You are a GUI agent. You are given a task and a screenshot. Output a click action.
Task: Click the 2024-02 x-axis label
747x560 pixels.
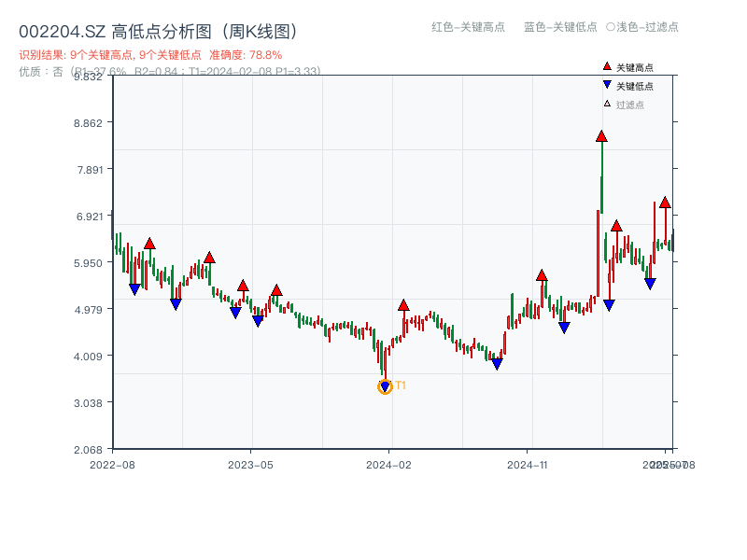coord(389,464)
